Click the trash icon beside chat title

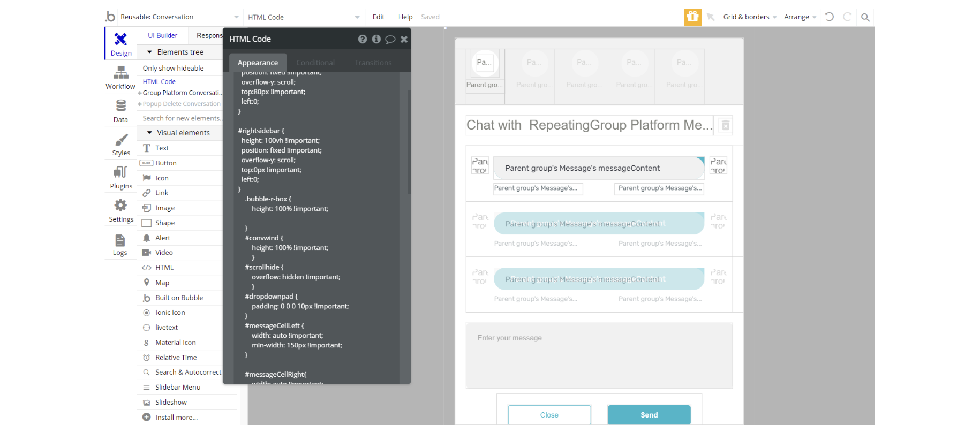click(x=725, y=125)
